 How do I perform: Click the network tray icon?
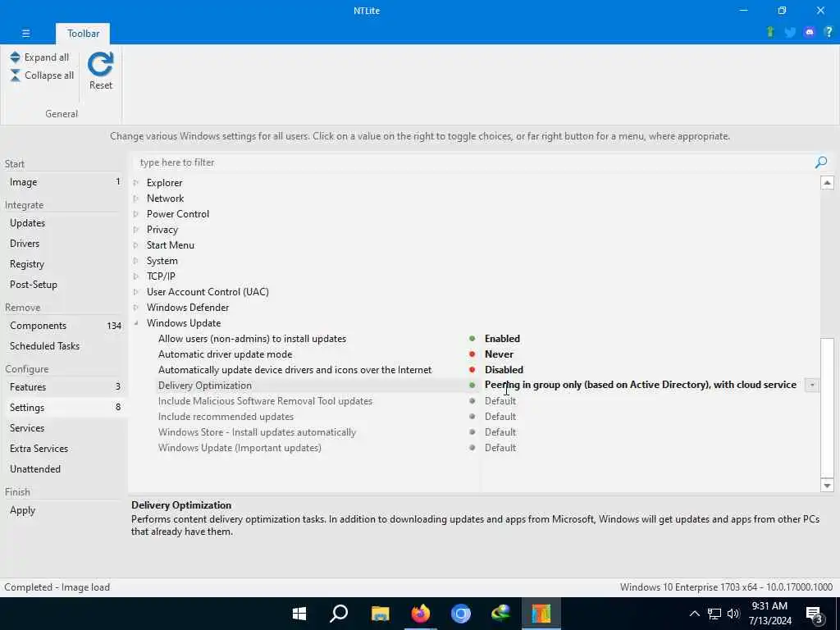pos(714,614)
